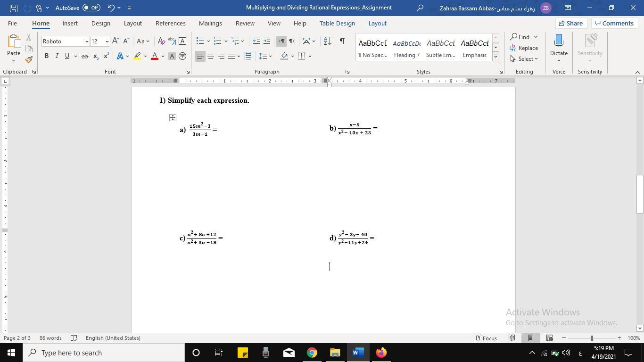Image resolution: width=644 pixels, height=362 pixels.
Task: Click the Replace button
Action: [524, 48]
